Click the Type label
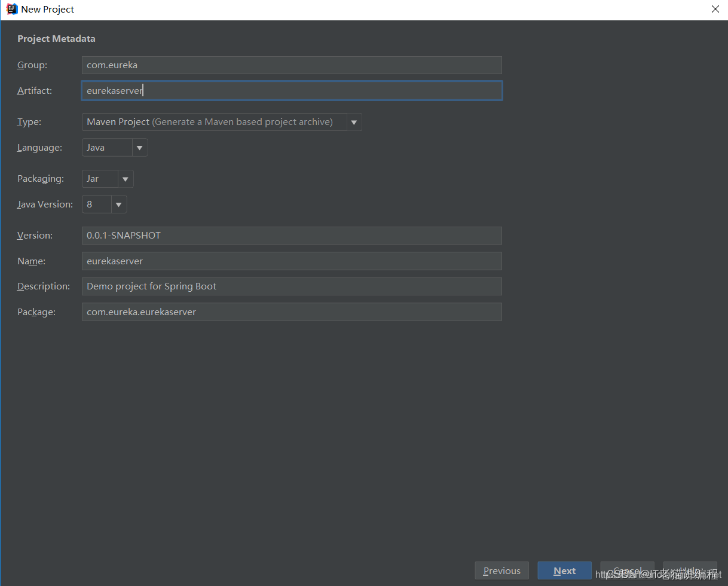The image size is (728, 586). [29, 122]
